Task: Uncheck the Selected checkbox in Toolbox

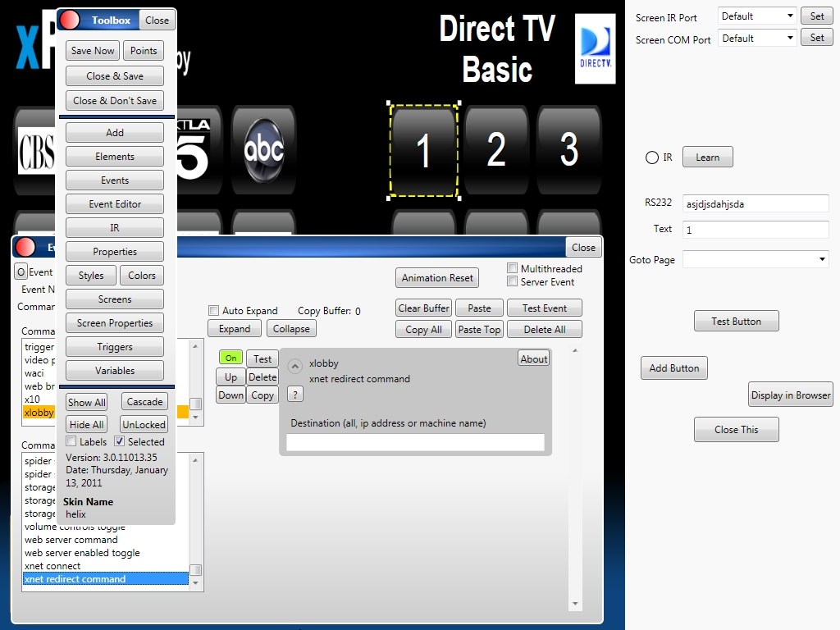Action: 120,441
